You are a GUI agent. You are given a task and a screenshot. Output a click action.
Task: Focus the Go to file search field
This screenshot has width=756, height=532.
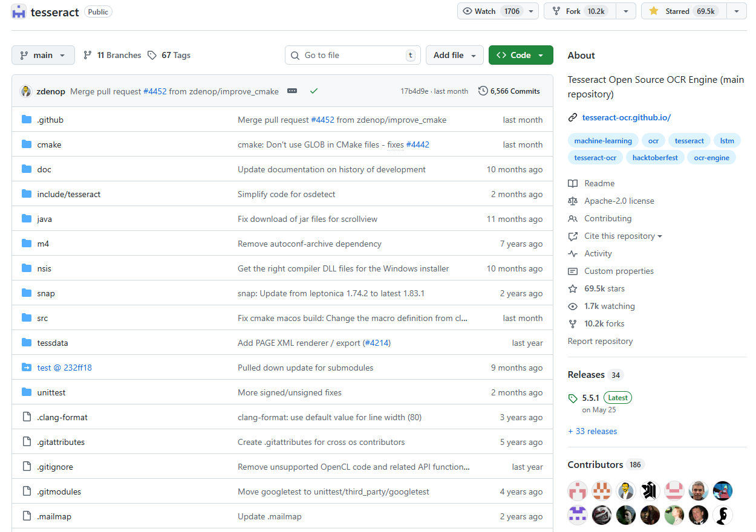(353, 55)
